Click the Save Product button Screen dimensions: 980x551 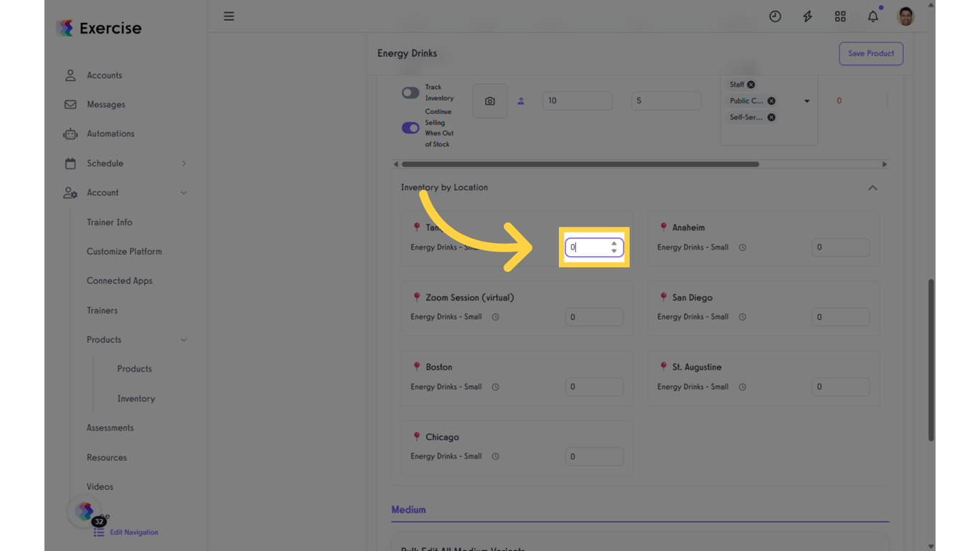870,53
